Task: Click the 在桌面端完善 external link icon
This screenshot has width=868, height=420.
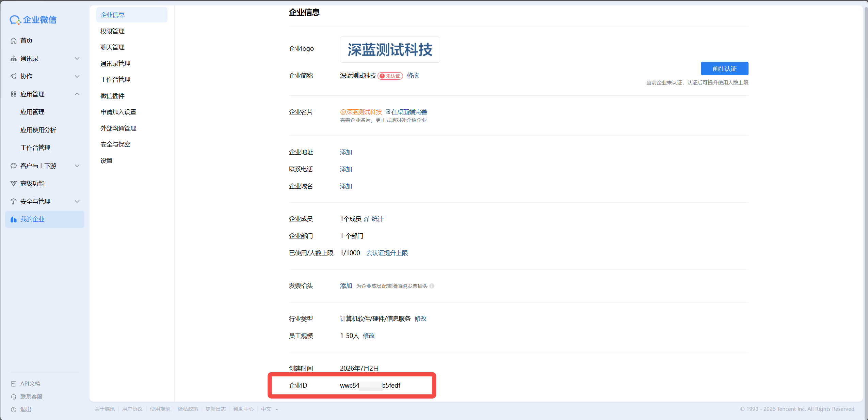Action: coord(388,112)
